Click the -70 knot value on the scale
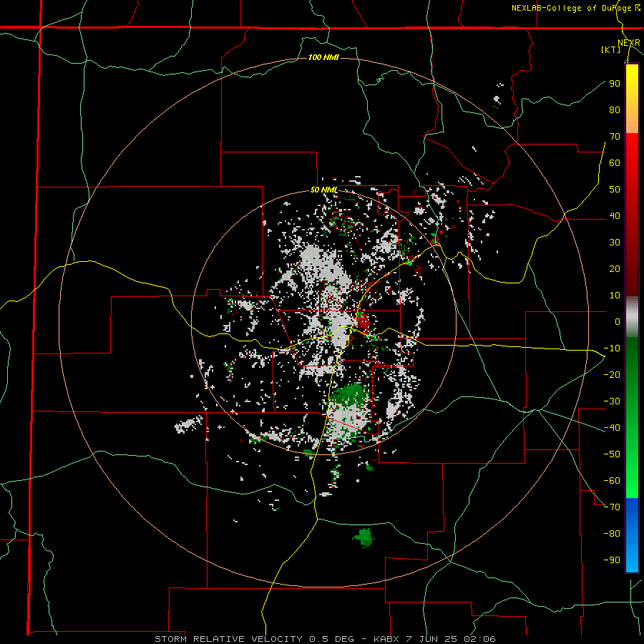The width and height of the screenshot is (644, 644). 612,507
